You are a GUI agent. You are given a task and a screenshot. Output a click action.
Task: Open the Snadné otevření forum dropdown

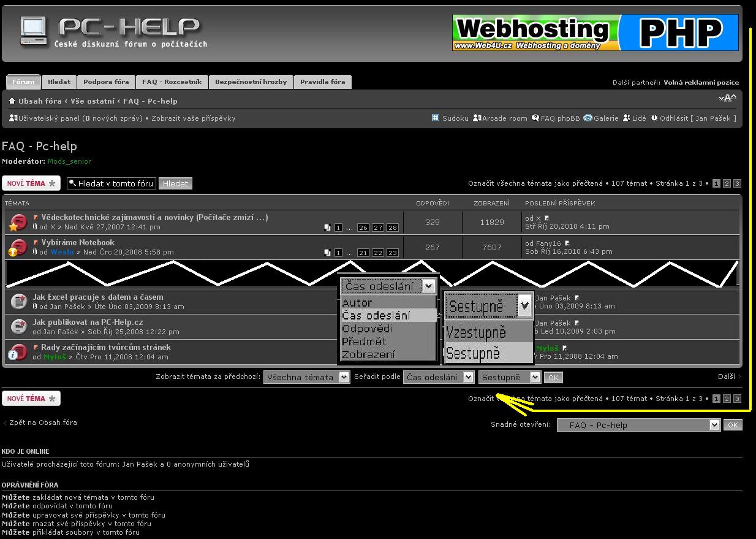638,425
